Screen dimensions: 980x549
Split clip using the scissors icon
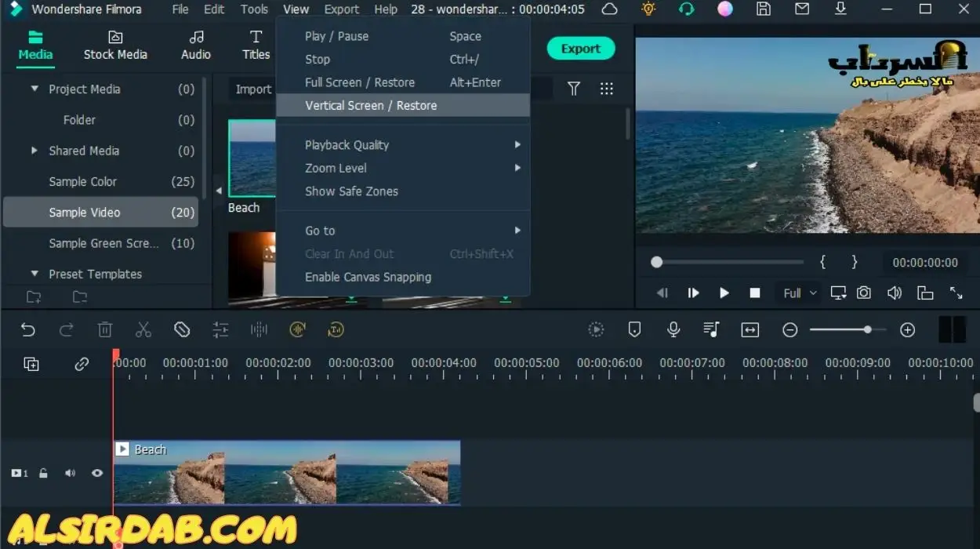coord(143,330)
